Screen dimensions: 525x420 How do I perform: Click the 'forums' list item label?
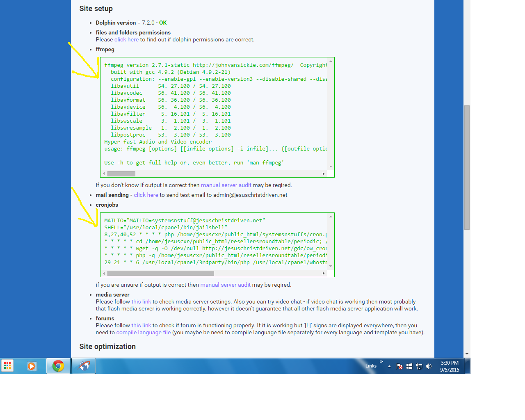click(105, 318)
